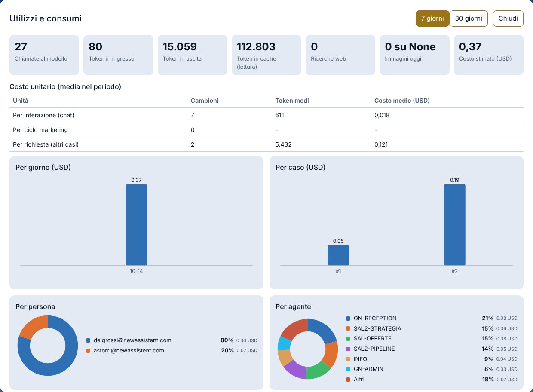The image size is (533, 392).
Task: Click the delgrossi@newassistent.com legend entry
Action: [129, 340]
